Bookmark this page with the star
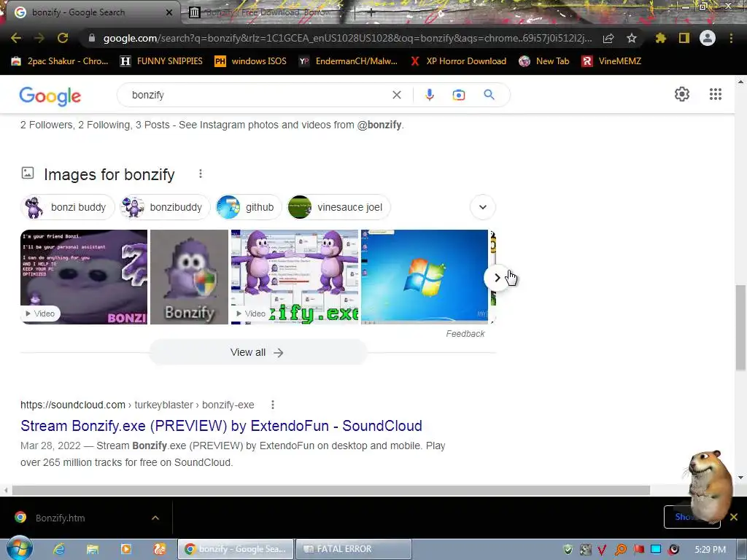This screenshot has height=560, width=747. click(x=632, y=38)
